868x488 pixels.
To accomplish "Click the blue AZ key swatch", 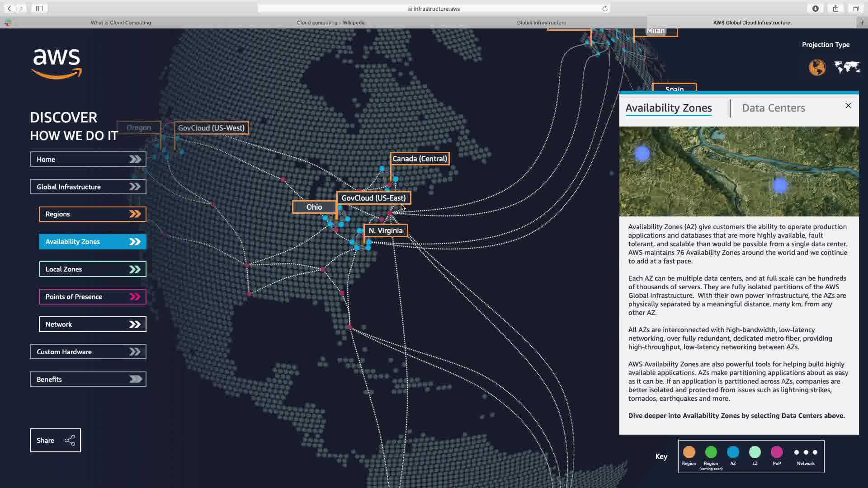I will [733, 452].
